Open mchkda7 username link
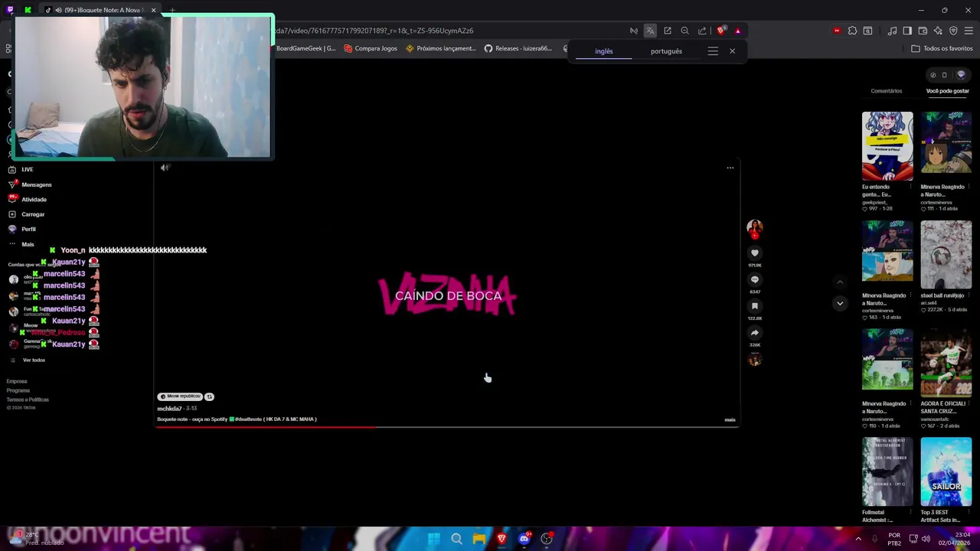 click(x=170, y=409)
